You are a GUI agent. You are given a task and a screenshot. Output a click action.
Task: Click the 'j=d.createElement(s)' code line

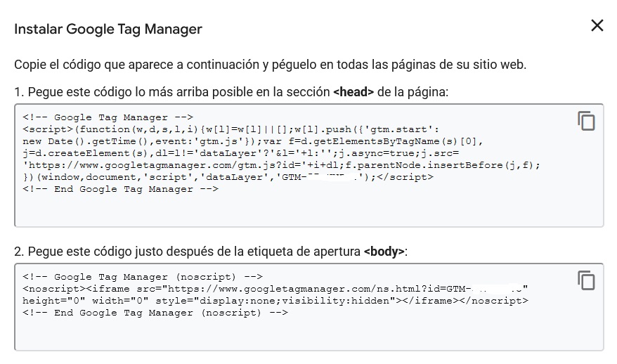(x=241, y=153)
